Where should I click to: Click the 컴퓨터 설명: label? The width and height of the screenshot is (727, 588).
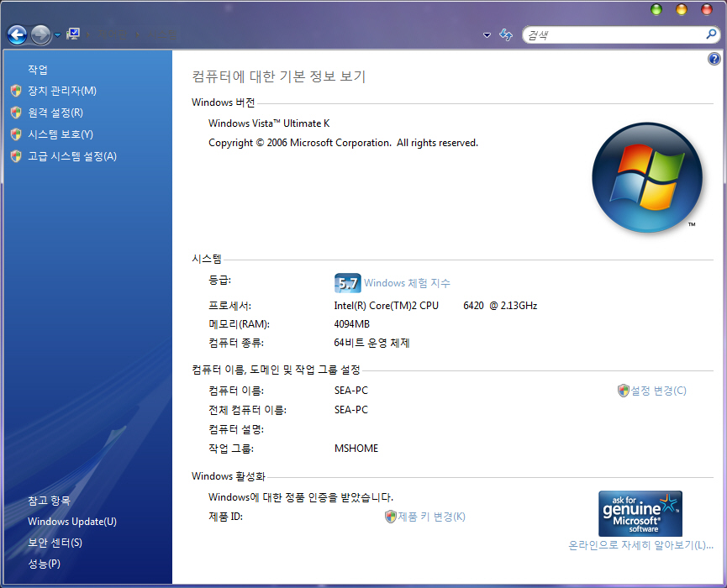(x=236, y=429)
